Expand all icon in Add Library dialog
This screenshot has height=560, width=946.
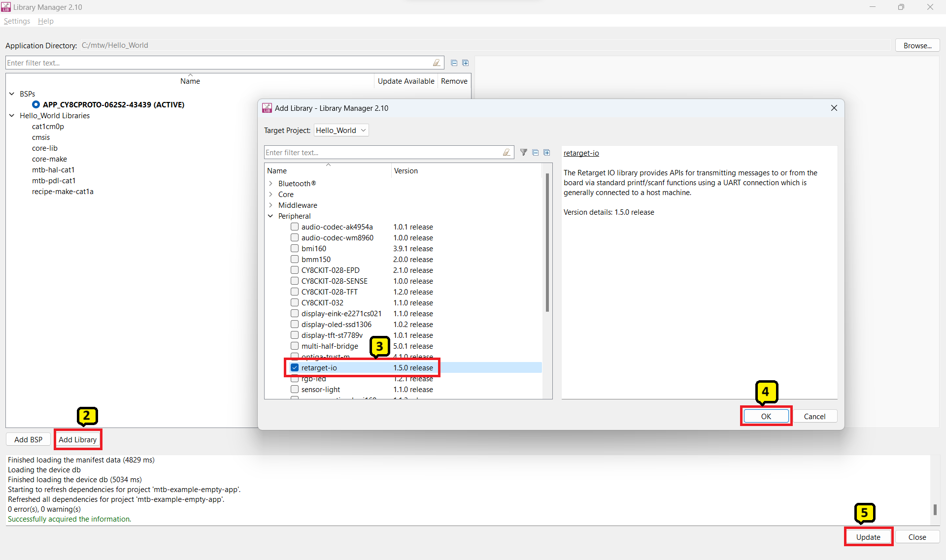point(547,153)
